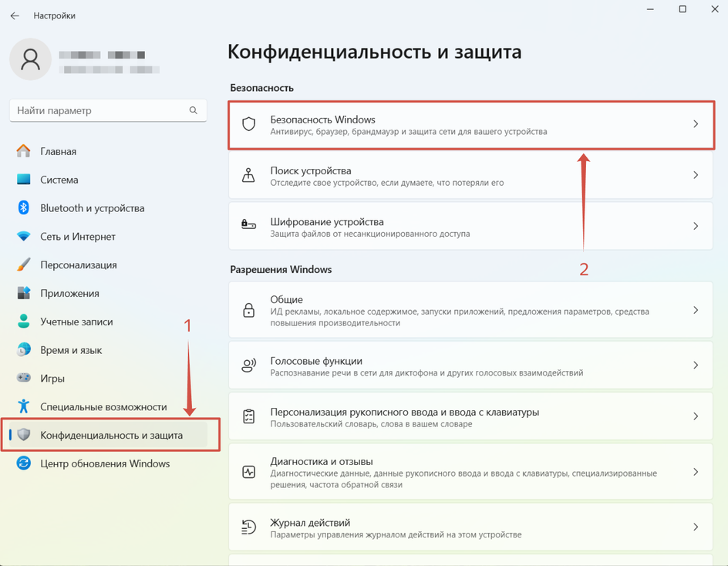The height and width of the screenshot is (566, 728).
Task: Click the Время и язык clock icon
Action: 23,349
